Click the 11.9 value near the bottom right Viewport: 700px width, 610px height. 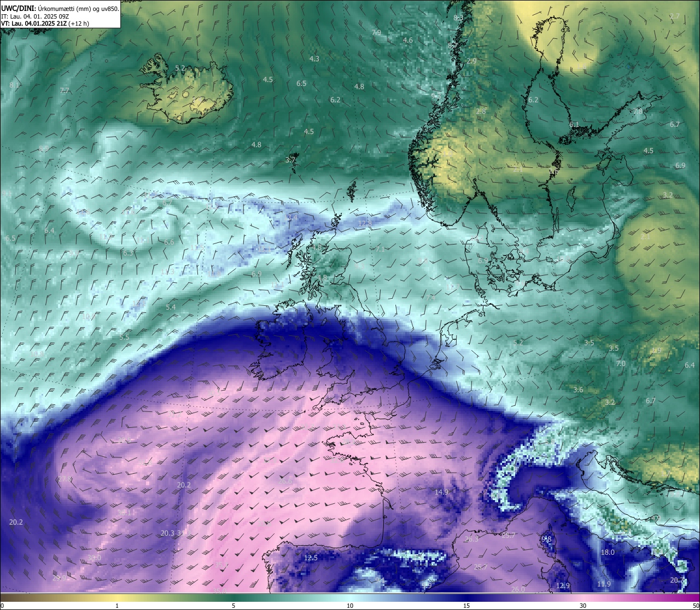(604, 584)
